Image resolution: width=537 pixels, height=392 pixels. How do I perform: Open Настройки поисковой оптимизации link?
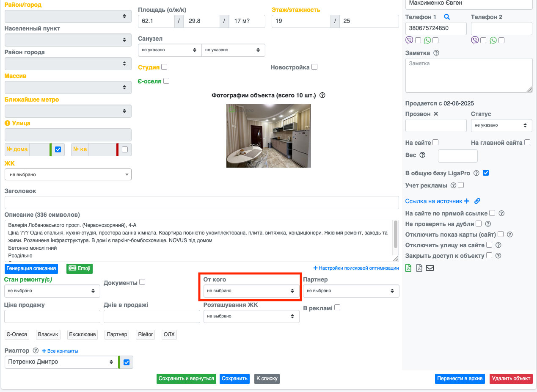(356, 268)
